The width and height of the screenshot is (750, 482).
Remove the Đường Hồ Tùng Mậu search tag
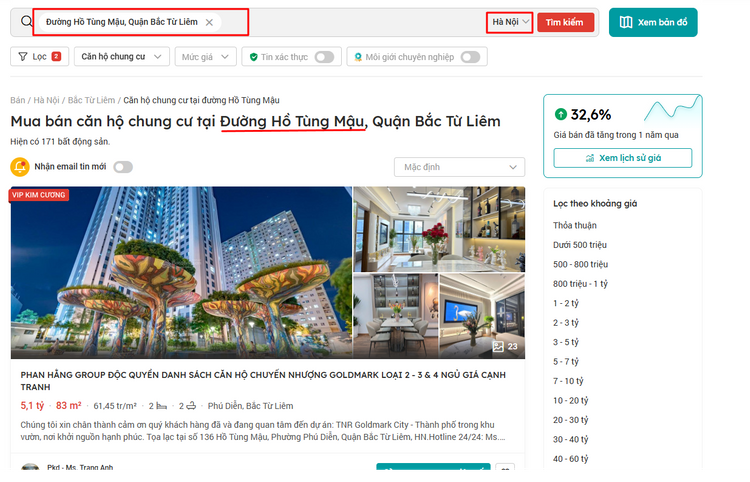pos(208,22)
